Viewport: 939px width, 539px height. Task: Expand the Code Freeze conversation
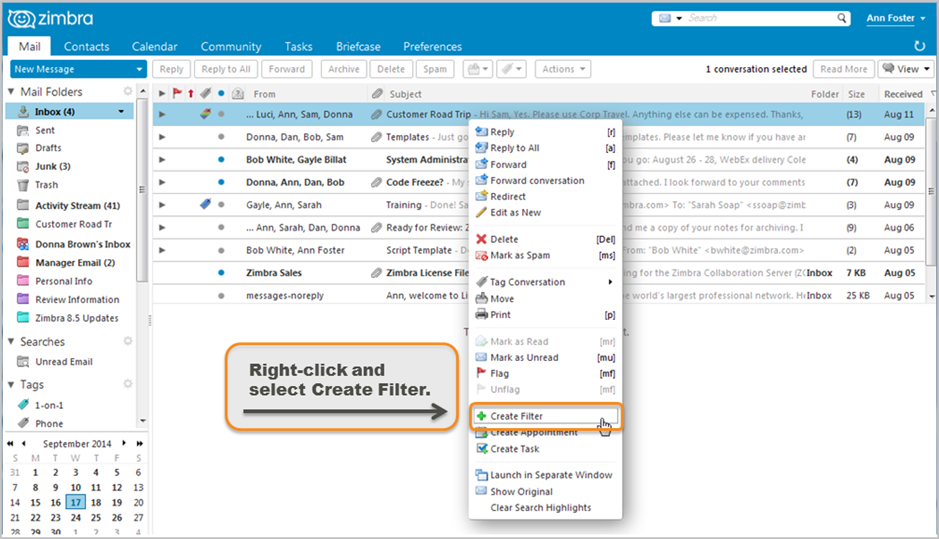162,182
